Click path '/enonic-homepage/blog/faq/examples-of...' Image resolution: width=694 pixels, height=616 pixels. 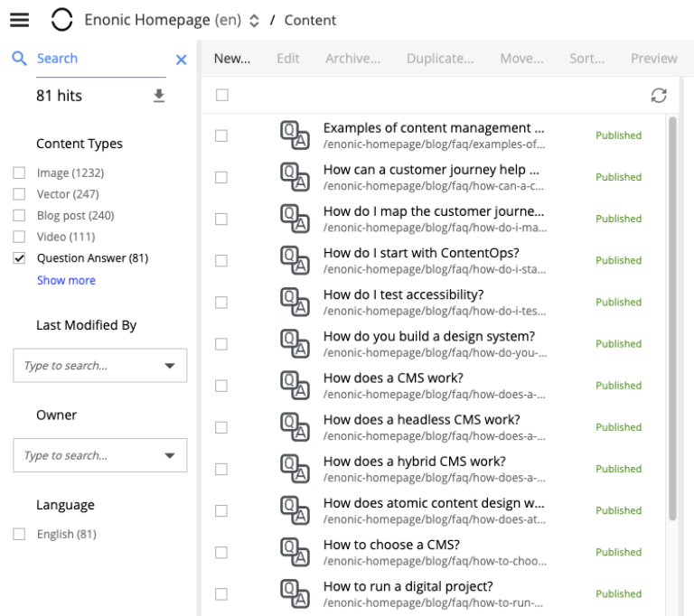[x=434, y=145]
